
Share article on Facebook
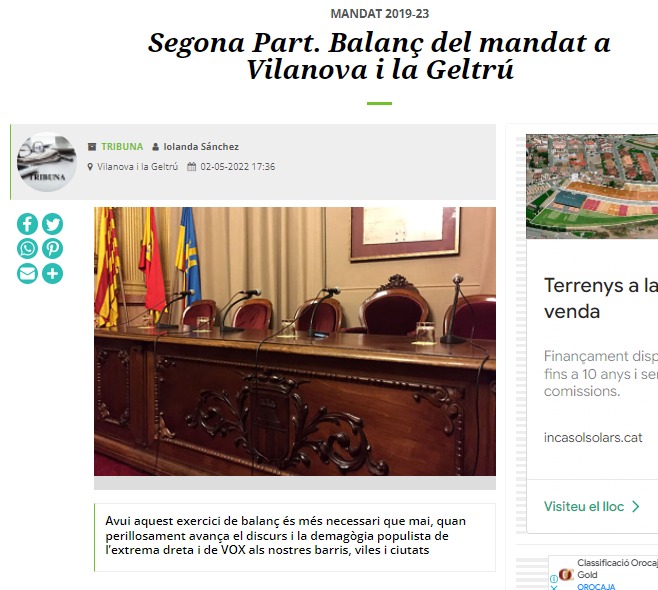(x=27, y=224)
